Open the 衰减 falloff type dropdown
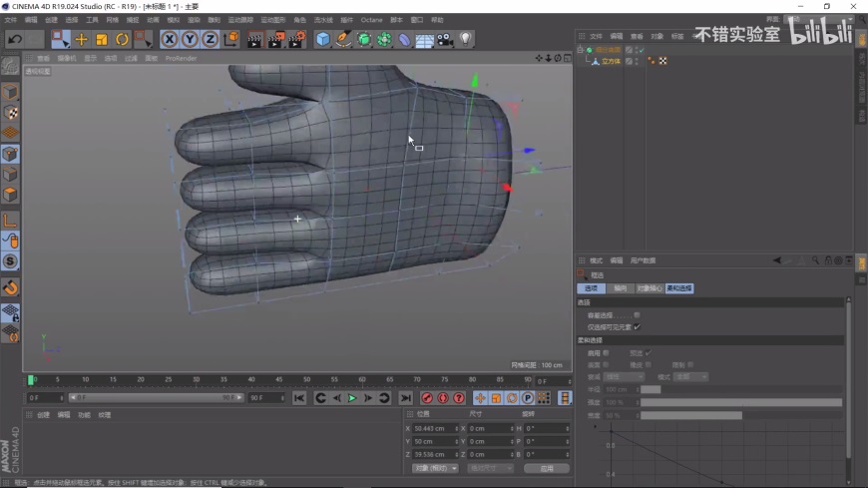Screen dimensions: 868x488 pyautogui.click(x=626, y=376)
